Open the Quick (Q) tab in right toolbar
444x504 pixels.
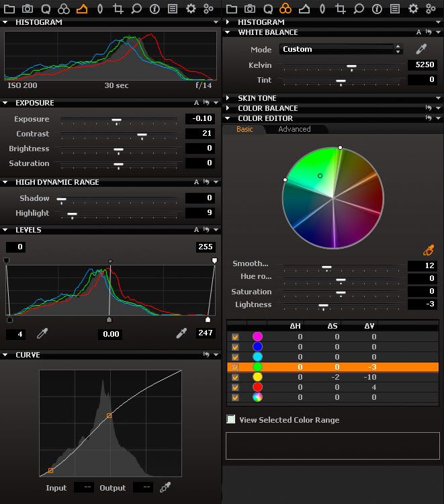pos(268,9)
